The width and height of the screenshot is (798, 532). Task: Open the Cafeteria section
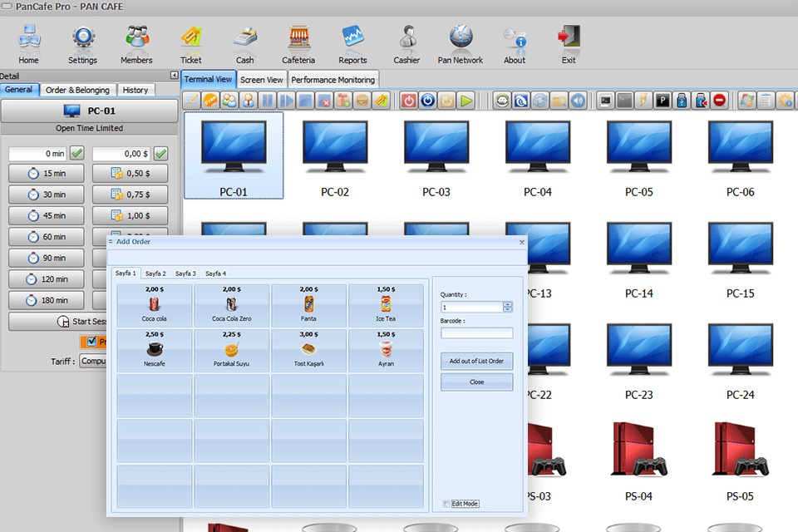point(298,44)
